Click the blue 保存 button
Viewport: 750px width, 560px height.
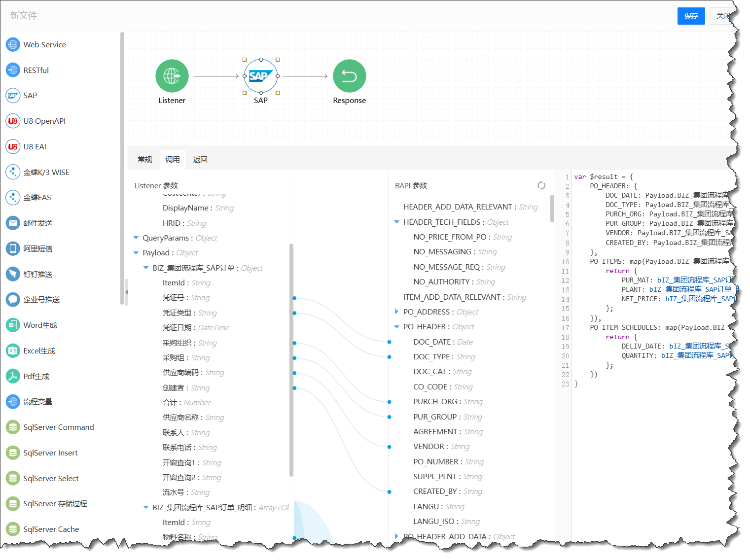691,16
